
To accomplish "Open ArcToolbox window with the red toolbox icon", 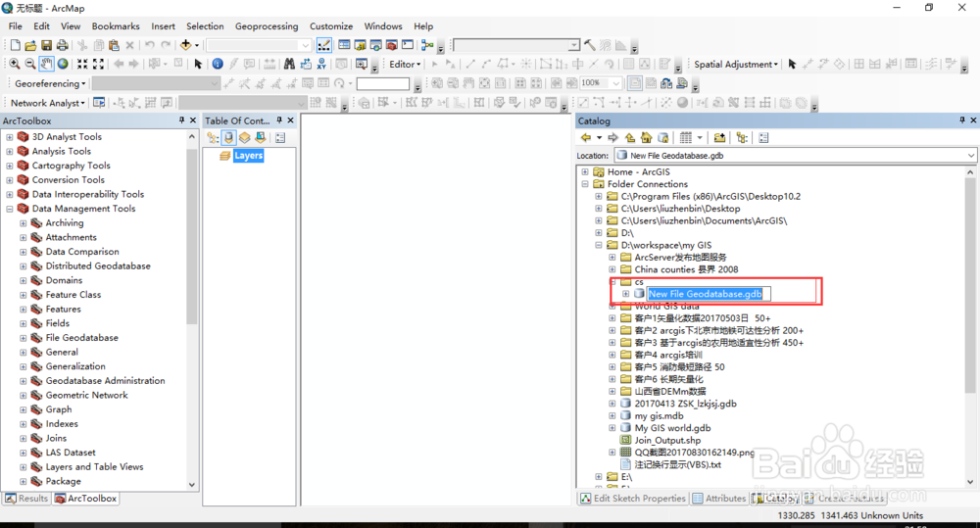I will [392, 45].
